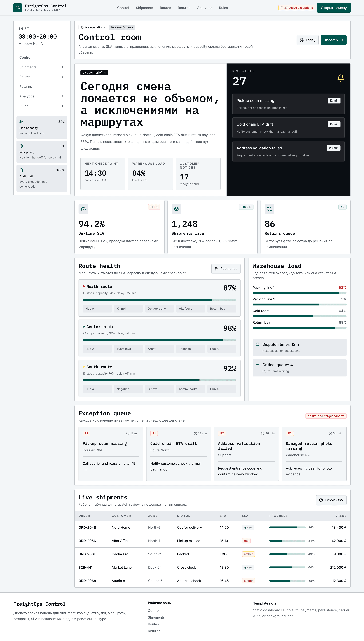Click the On-time SLA gauge icon
364x641 pixels.
click(83, 209)
